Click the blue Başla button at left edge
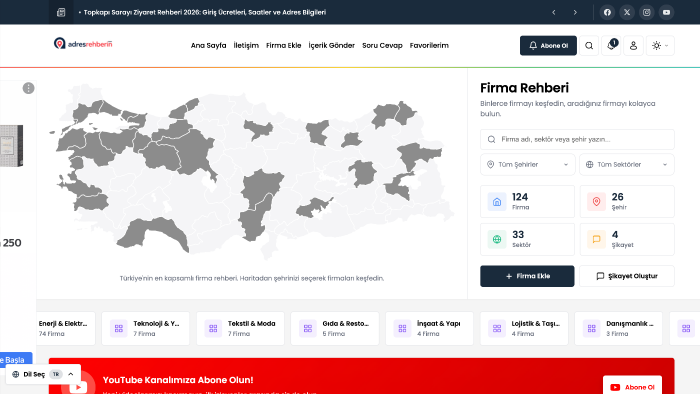The image size is (700, 394). click(x=16, y=360)
